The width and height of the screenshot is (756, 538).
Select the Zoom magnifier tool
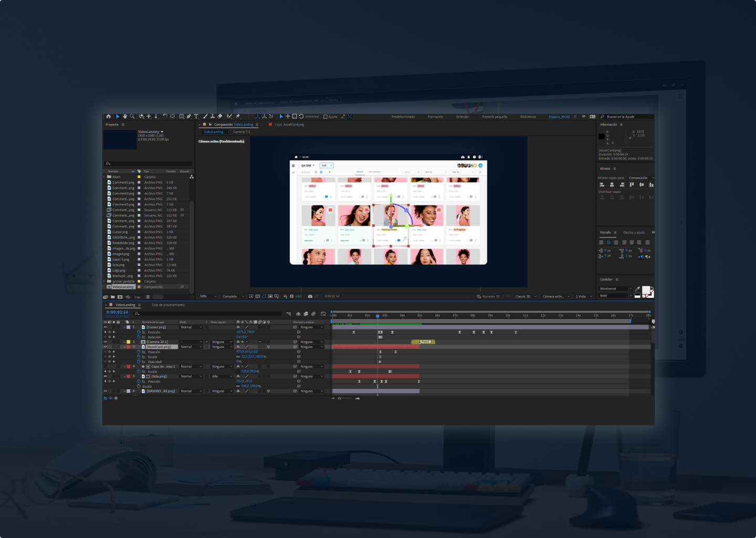coord(132,117)
